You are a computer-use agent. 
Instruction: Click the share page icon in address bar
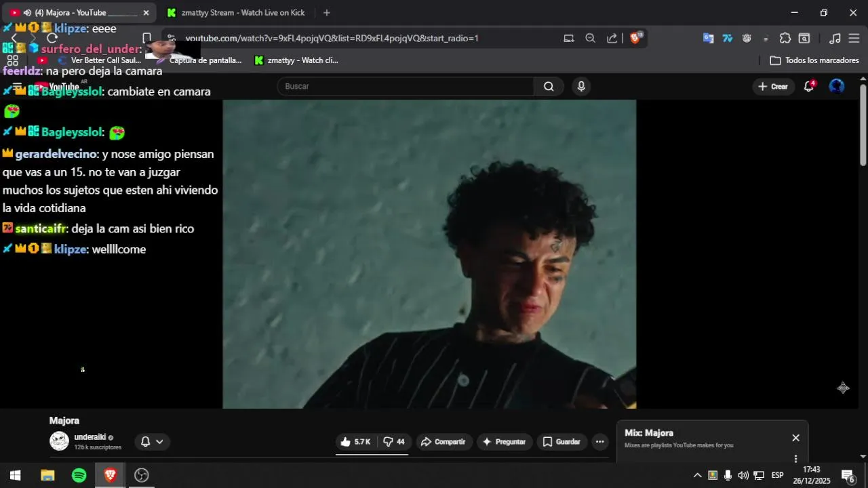click(x=612, y=38)
